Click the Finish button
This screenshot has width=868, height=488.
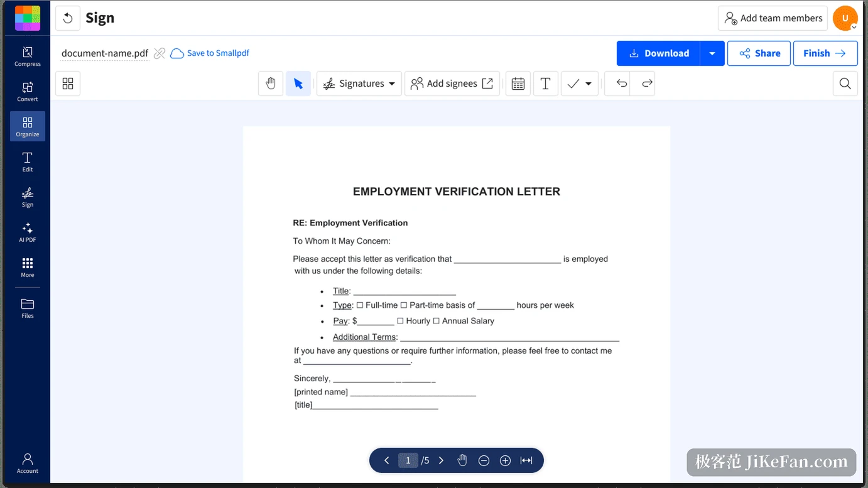click(825, 53)
